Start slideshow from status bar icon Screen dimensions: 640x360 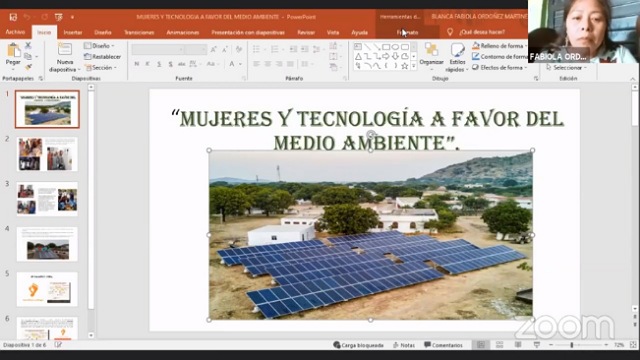click(x=537, y=345)
